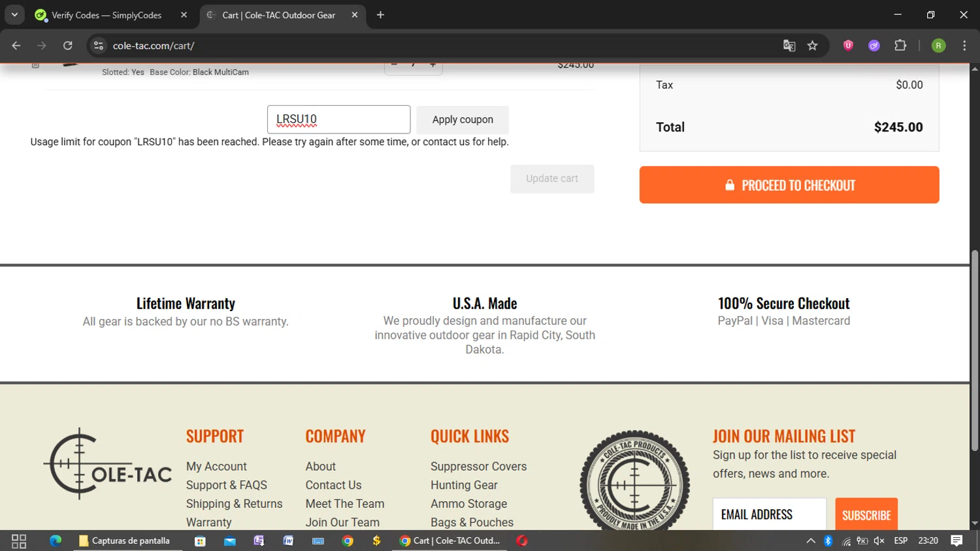Click the Update cart button
This screenshot has height=551, width=980.
552,178
